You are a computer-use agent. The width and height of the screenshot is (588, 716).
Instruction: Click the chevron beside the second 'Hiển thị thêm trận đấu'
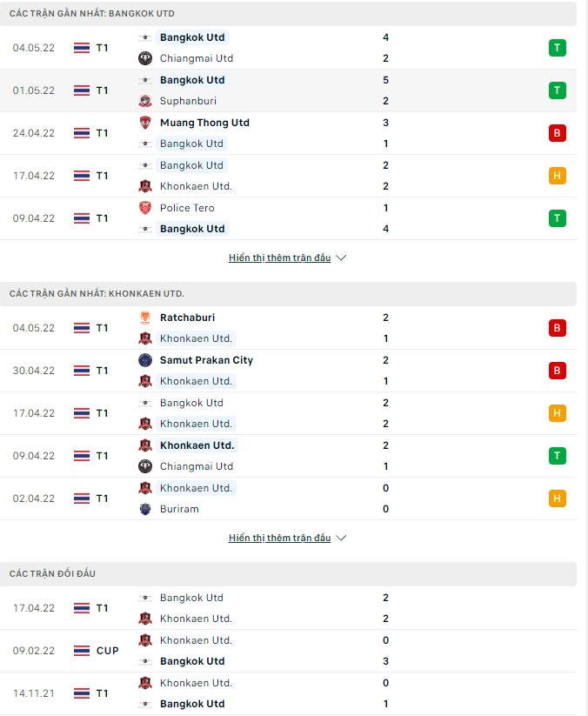click(x=342, y=537)
